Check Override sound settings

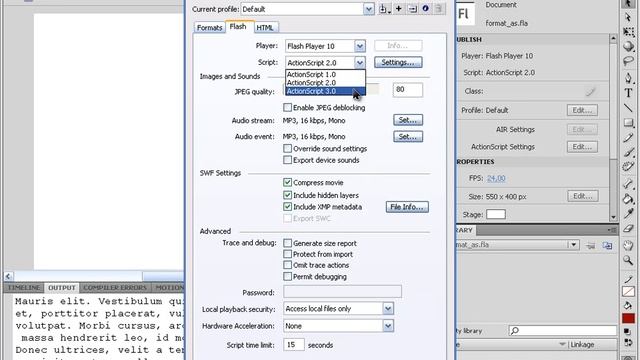(287, 148)
